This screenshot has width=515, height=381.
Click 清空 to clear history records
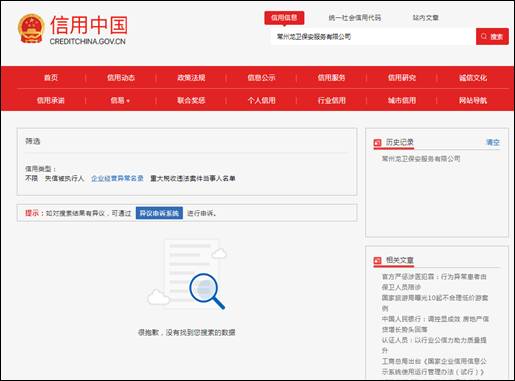(493, 142)
